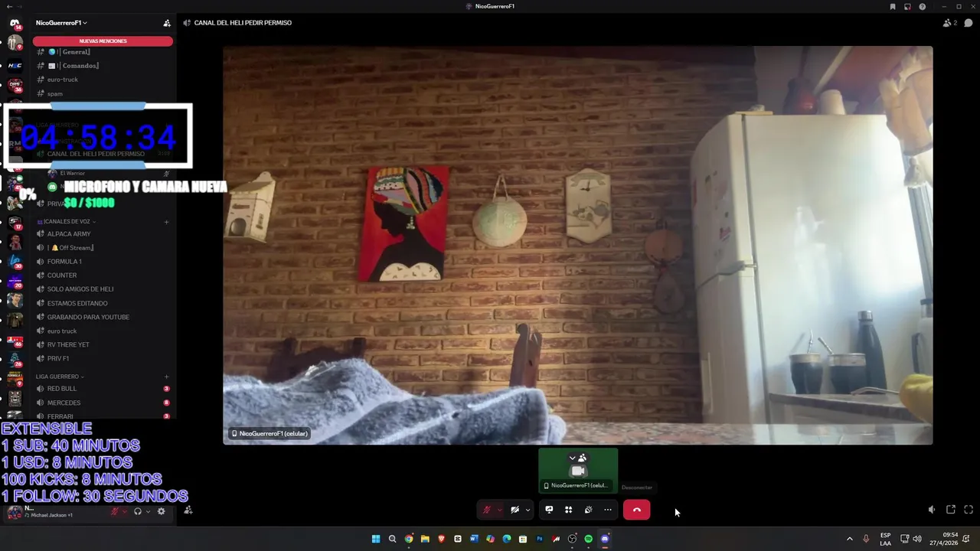
Task: Enter fullscreen call view
Action: pos(969,510)
